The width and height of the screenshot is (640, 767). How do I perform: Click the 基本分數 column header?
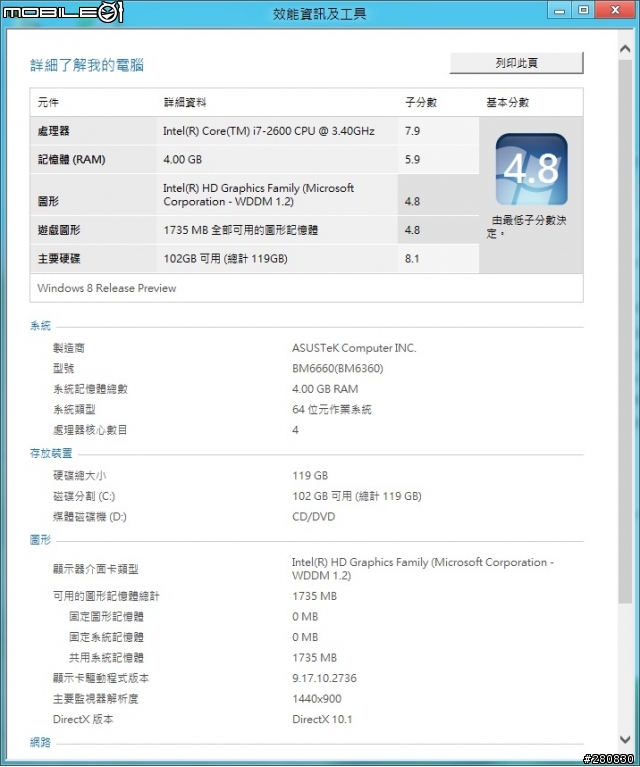(507, 102)
